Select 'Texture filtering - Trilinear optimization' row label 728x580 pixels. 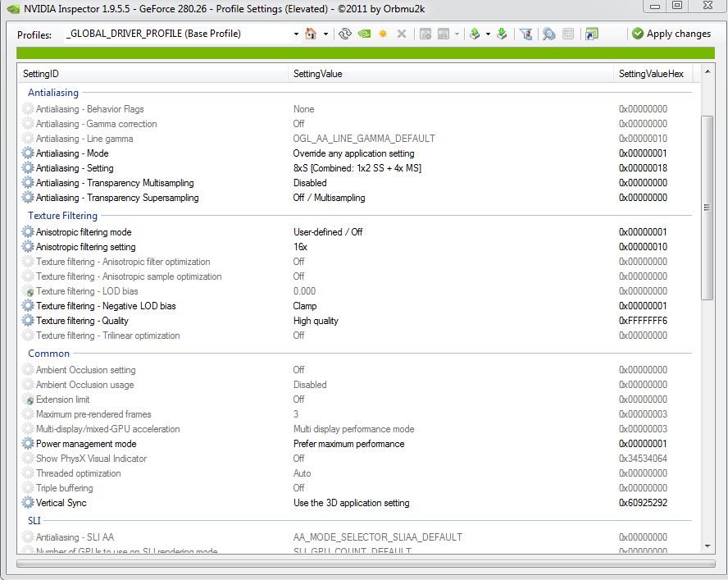pos(107,336)
